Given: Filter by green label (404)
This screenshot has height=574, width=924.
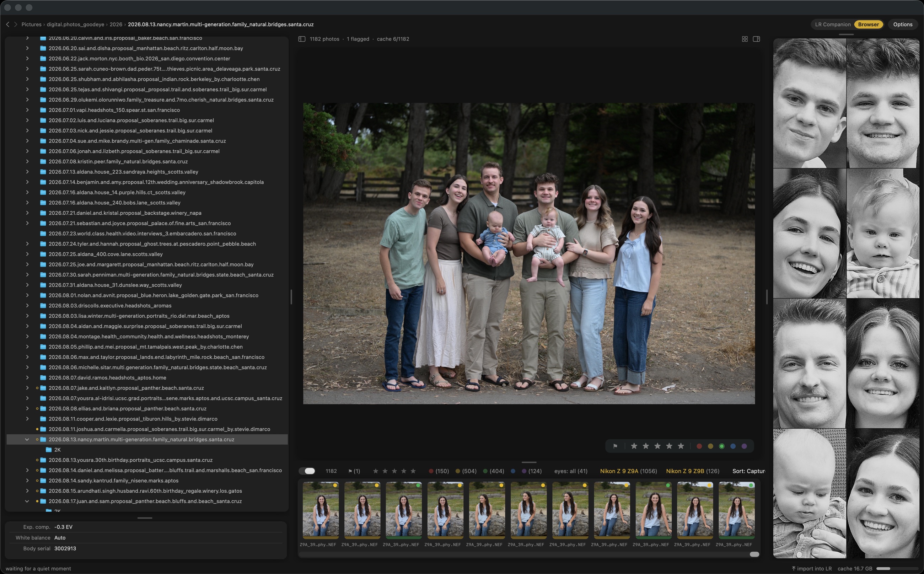Looking at the screenshot, I should (494, 471).
